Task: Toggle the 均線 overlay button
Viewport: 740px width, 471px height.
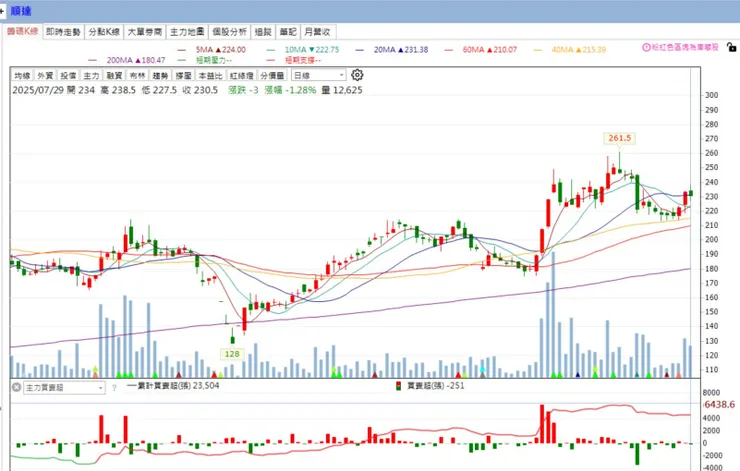Action: pyautogui.click(x=22, y=76)
